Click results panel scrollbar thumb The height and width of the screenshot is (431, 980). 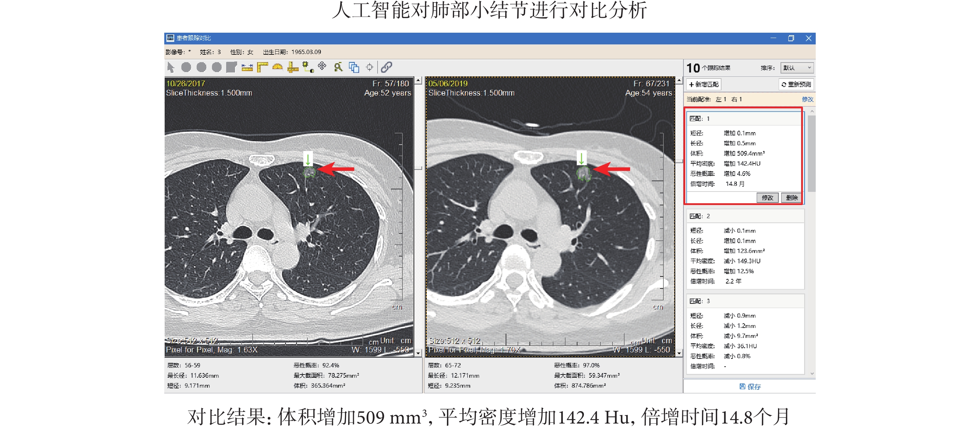811,153
